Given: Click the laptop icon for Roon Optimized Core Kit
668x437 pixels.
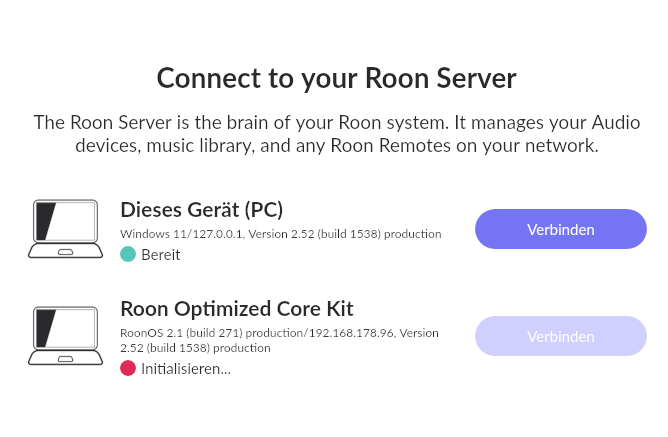Looking at the screenshot, I should 66,336.
